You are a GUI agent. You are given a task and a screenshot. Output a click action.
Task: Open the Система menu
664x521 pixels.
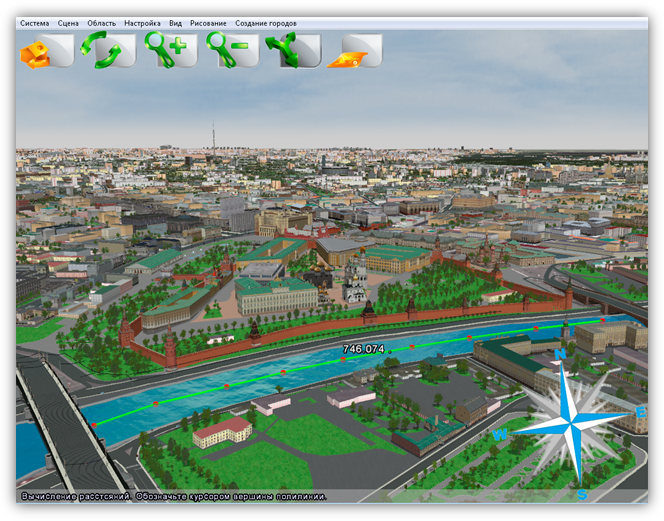point(34,22)
